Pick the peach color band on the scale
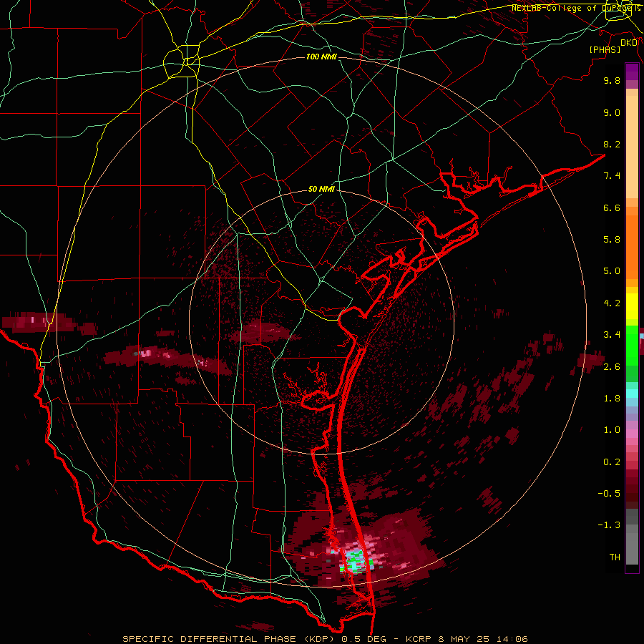The height and width of the screenshot is (644, 644). tap(632, 148)
